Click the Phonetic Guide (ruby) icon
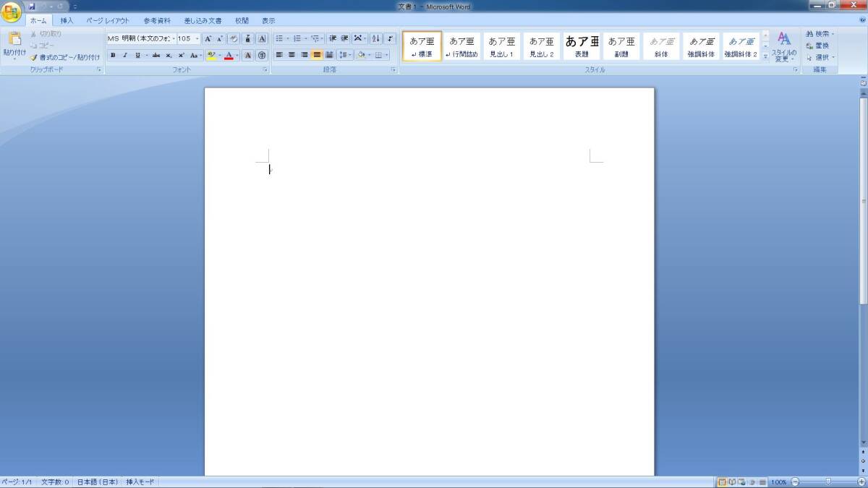The width and height of the screenshot is (868, 488). tap(248, 38)
